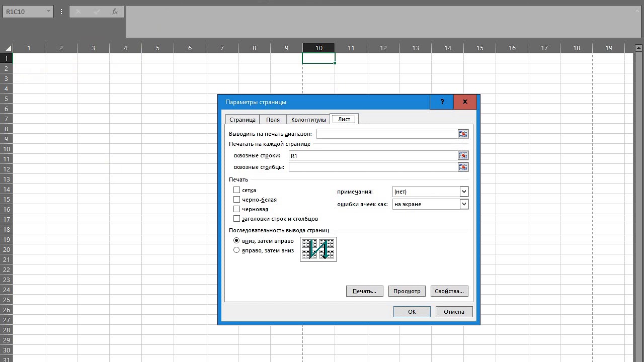Click the fx insert function icon
Viewport: 644px width, 362px height.
(115, 12)
